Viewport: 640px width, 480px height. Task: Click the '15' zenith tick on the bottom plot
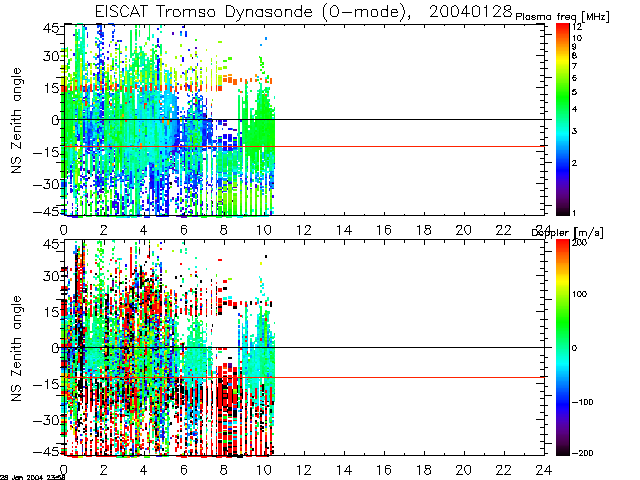click(51, 313)
